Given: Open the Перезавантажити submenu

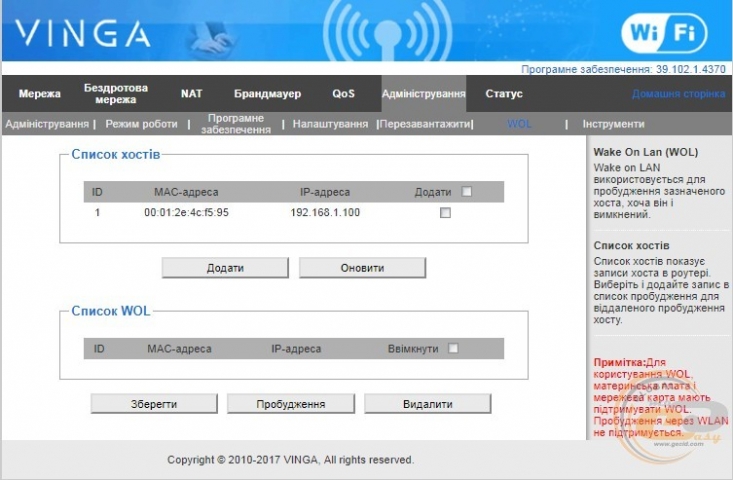Looking at the screenshot, I should [424, 124].
